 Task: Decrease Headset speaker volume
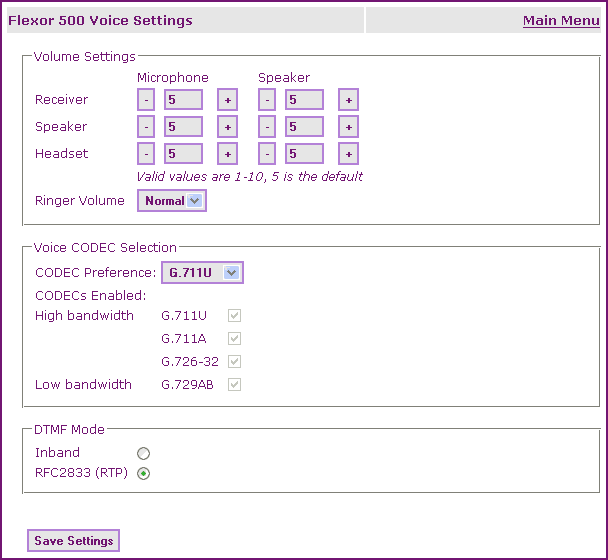(x=267, y=154)
